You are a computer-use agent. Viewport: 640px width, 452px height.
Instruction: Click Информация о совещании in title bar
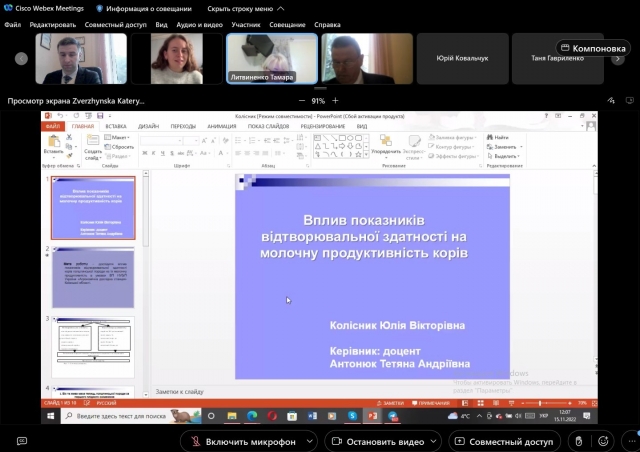pos(150,7)
